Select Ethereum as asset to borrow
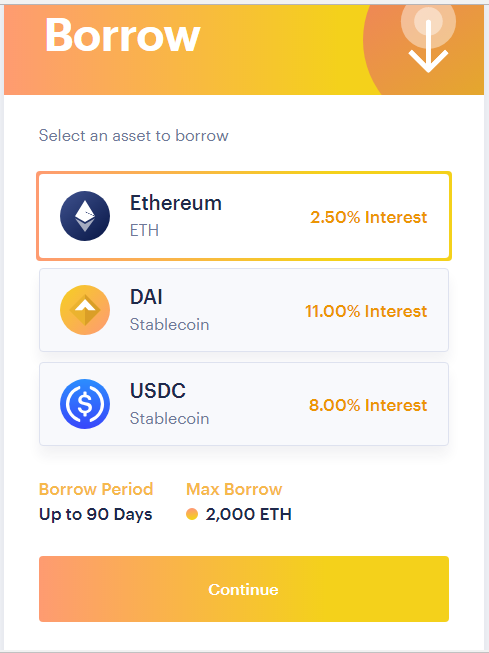Screen dimensions: 489x653 [x=244, y=216]
